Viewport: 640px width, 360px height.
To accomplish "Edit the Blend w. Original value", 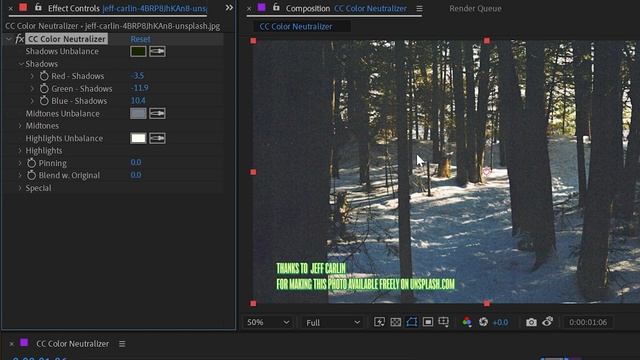I will (136, 175).
